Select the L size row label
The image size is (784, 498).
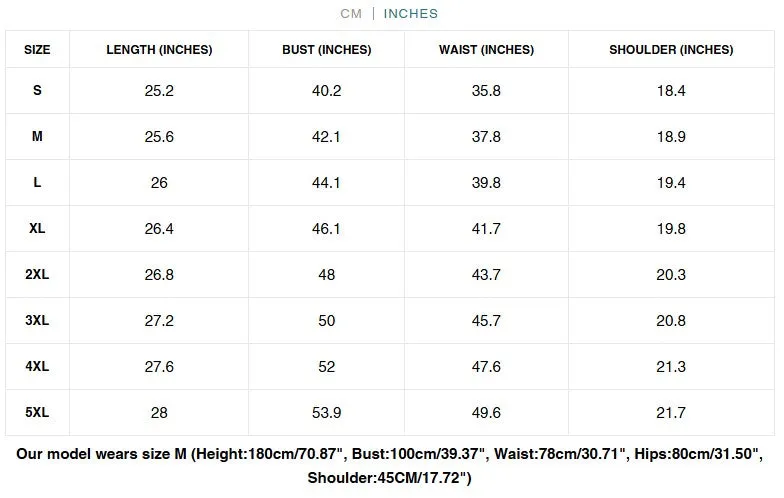(x=38, y=182)
